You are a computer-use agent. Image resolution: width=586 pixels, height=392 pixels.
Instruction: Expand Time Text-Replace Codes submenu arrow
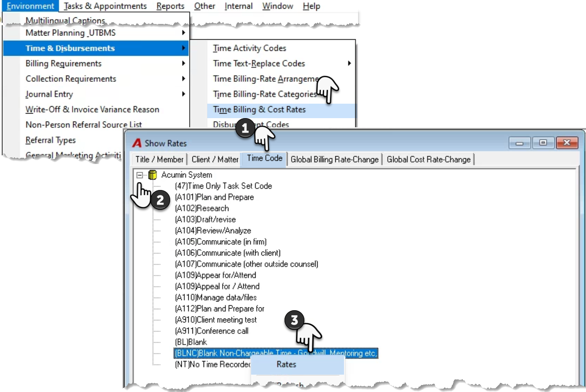pos(349,63)
